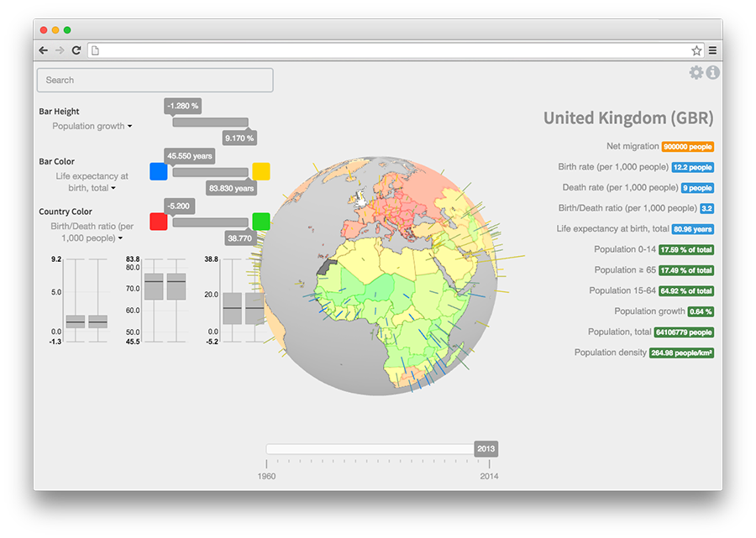
Task: Click the 17.49 % of total badge
Action: pyautogui.click(x=686, y=271)
